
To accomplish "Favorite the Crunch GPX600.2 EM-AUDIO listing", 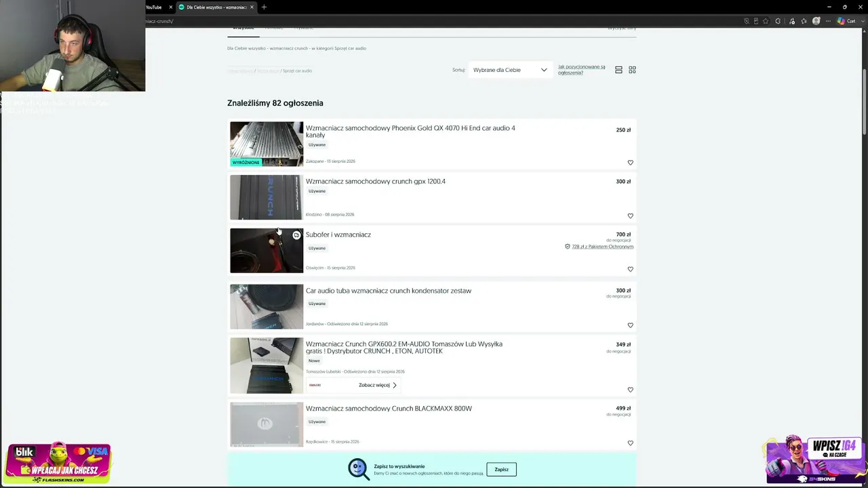I will (630, 390).
